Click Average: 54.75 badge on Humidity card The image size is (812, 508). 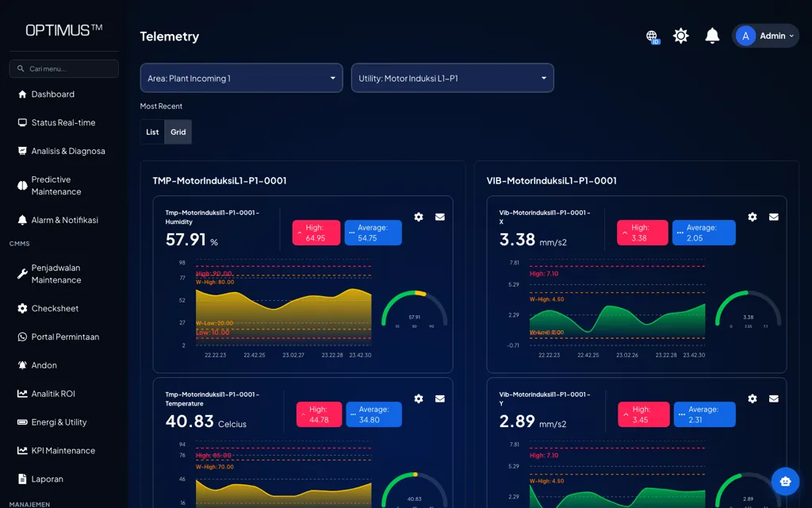[x=373, y=233]
